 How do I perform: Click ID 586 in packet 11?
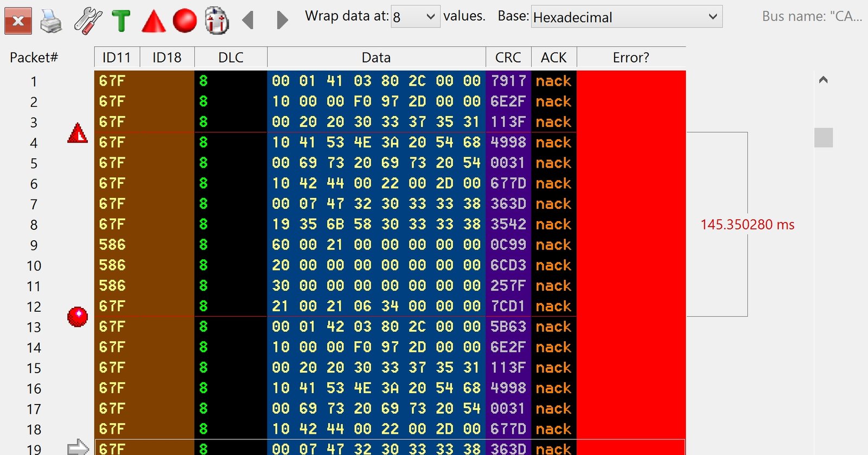112,285
